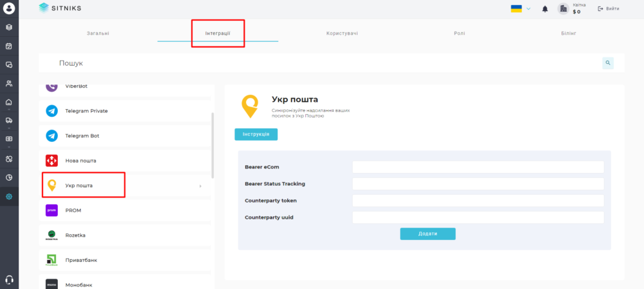Select the Нова пошта label

(x=80, y=161)
